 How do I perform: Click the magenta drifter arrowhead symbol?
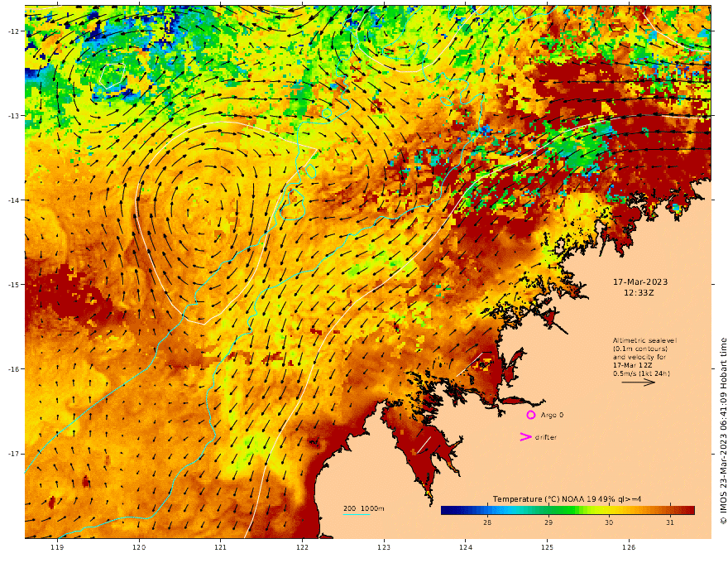[525, 437]
